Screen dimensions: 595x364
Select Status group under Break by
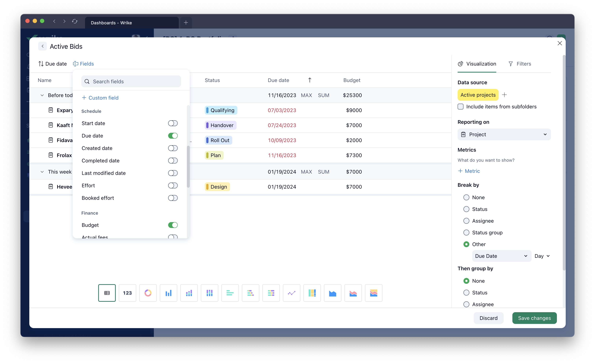(x=466, y=233)
